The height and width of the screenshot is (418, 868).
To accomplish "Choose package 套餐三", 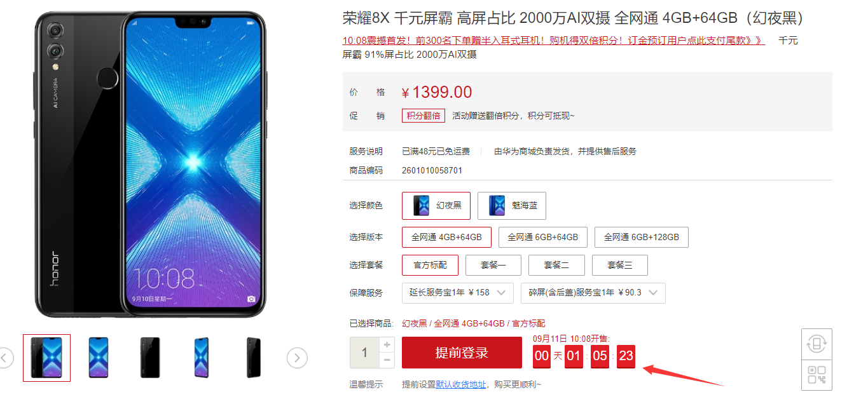I will pos(620,265).
